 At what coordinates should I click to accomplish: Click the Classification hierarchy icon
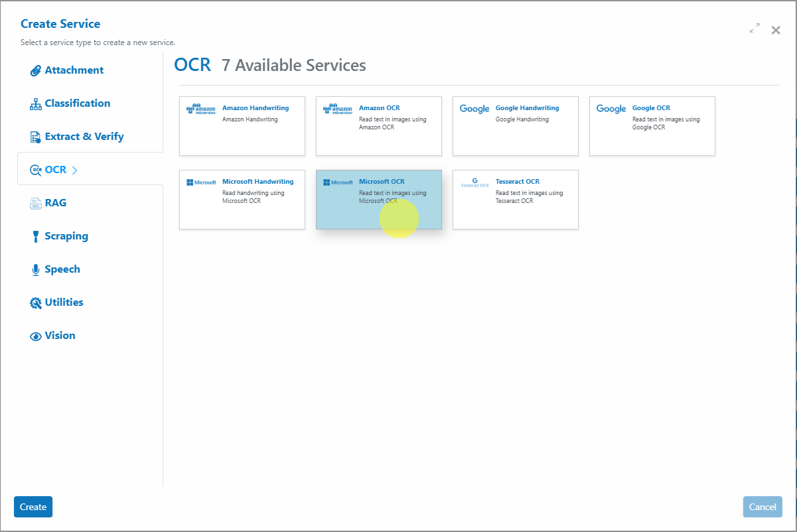(x=36, y=104)
